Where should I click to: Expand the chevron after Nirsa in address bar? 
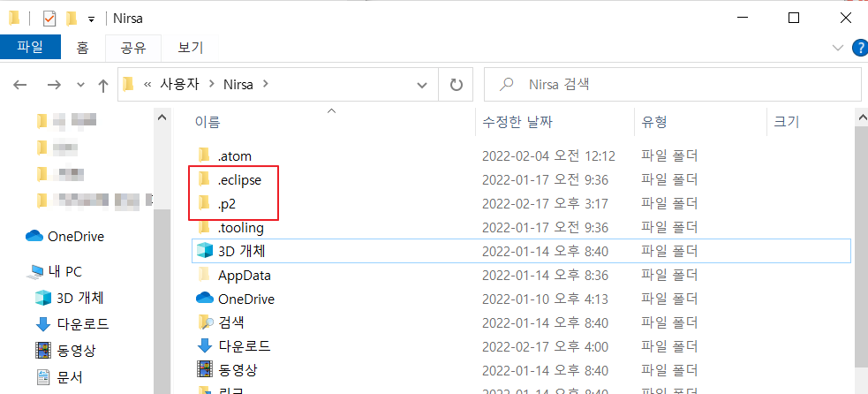(266, 85)
